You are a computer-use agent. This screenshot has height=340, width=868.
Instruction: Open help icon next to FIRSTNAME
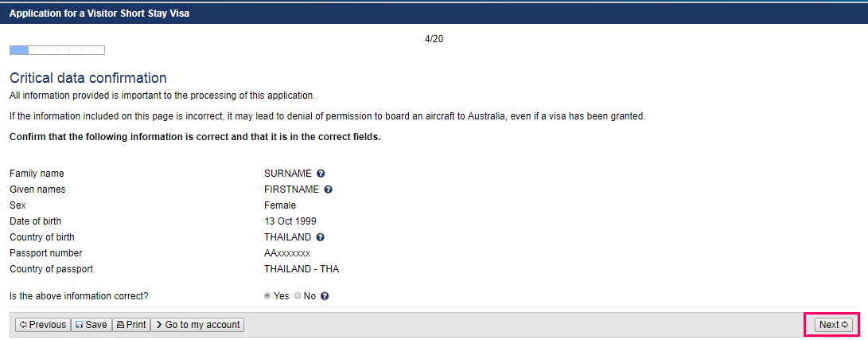pyautogui.click(x=328, y=190)
